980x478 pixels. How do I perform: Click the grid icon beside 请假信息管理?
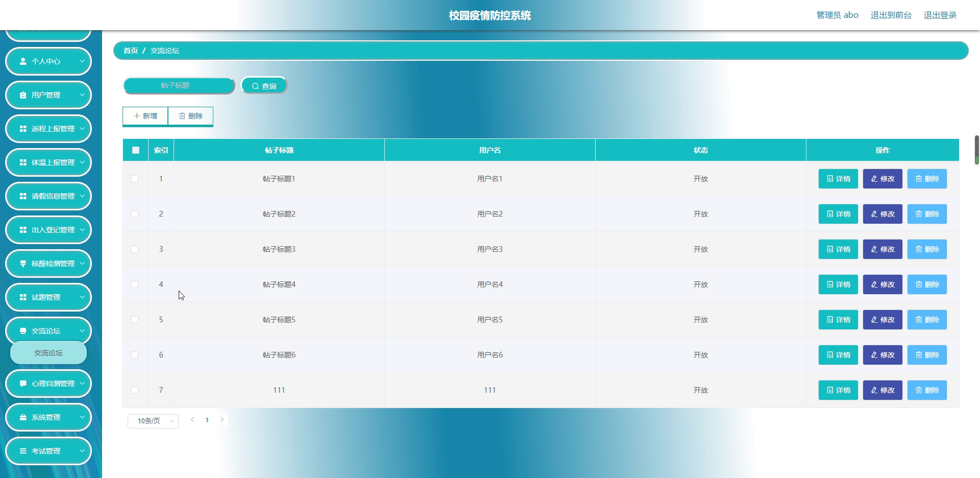pos(23,196)
